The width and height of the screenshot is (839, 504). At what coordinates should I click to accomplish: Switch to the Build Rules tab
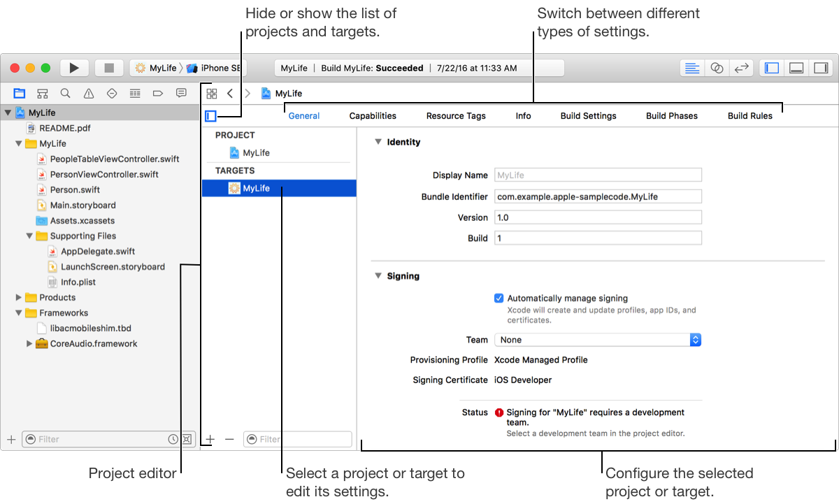coord(750,116)
